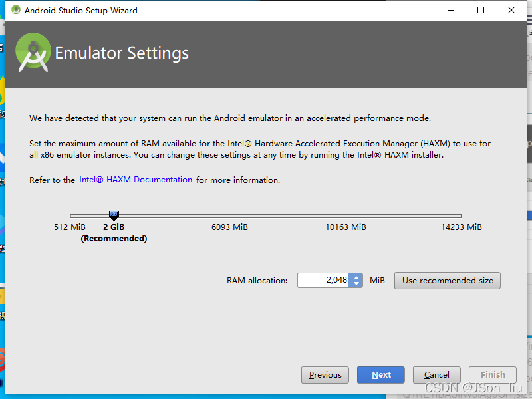Image resolution: width=532 pixels, height=399 pixels.
Task: Click the RAM allocation label
Action: 257,281
